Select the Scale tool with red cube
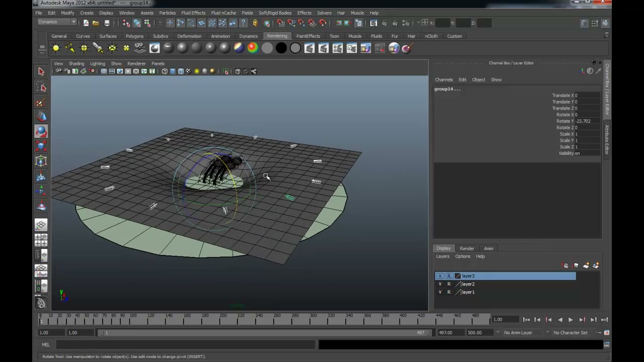The image size is (644, 362). click(x=41, y=146)
